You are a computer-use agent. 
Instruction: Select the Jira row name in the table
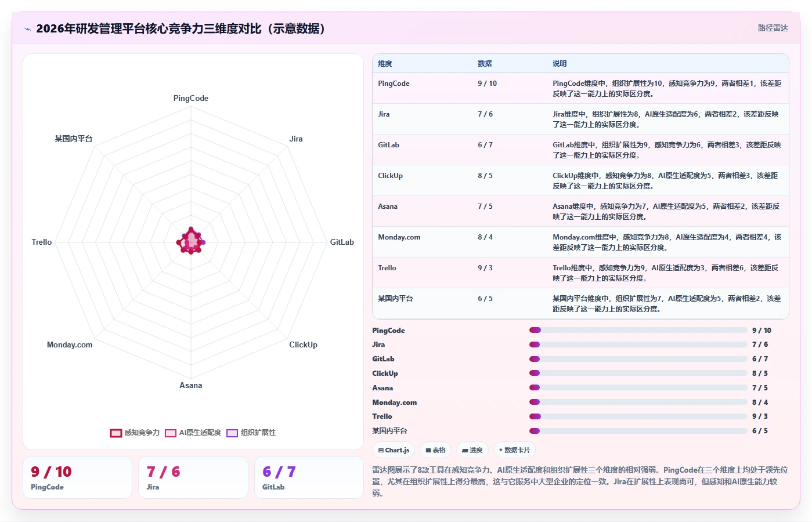click(x=384, y=114)
